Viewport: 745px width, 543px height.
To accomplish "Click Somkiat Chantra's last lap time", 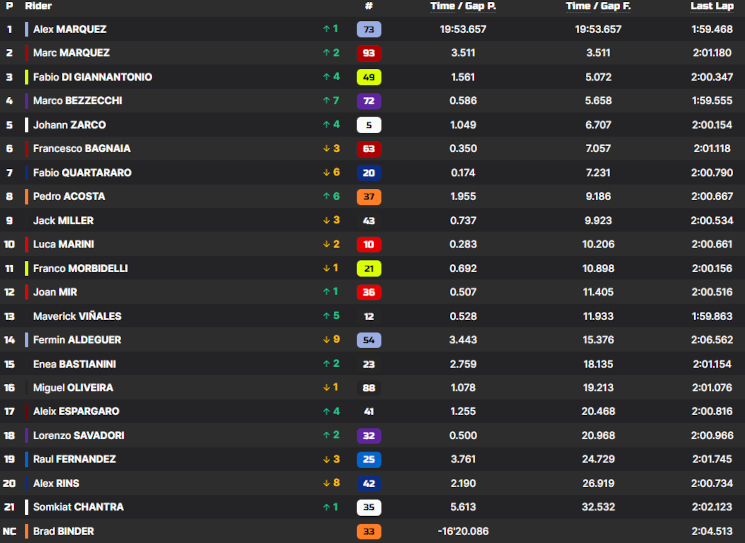I will pyautogui.click(x=711, y=507).
